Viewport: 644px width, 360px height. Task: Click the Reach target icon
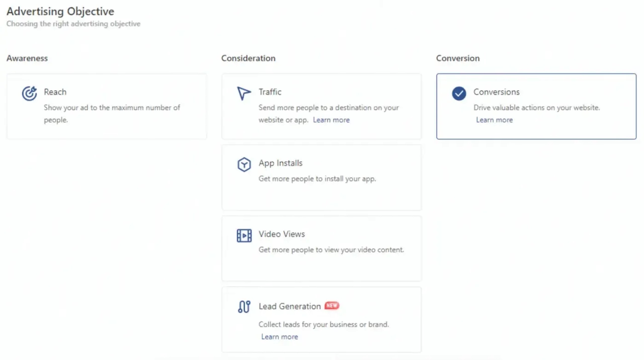click(x=29, y=93)
